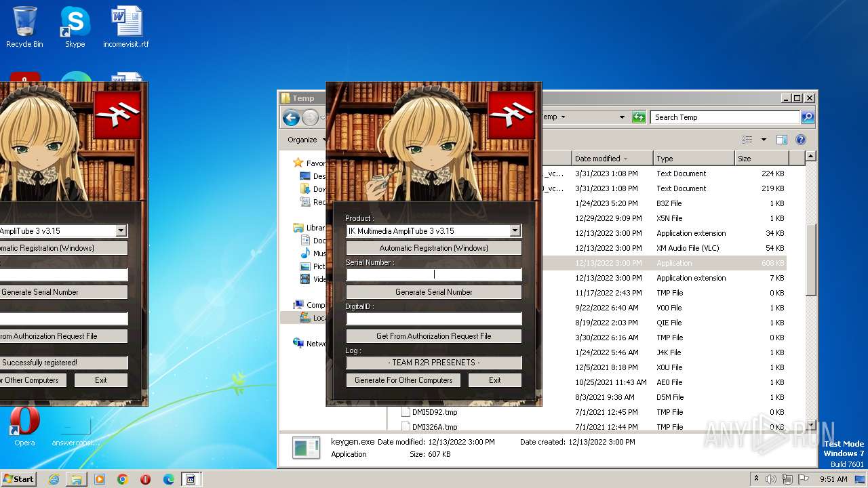This screenshot has height=488, width=868.
Task: Select the XM Audio File (VLC) row
Action: [665, 248]
